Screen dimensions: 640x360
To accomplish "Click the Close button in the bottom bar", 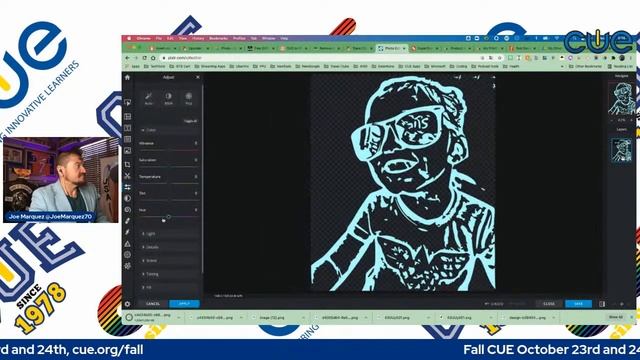I will [549, 304].
